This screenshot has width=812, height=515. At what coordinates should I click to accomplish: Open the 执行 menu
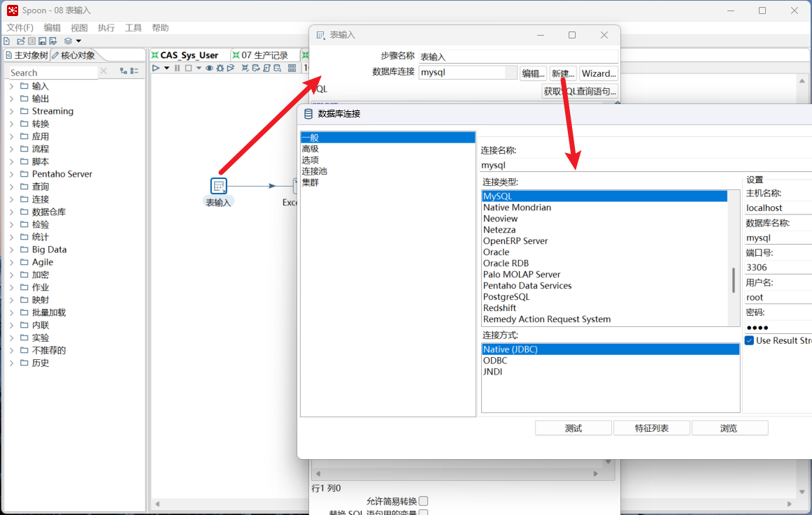coord(106,28)
